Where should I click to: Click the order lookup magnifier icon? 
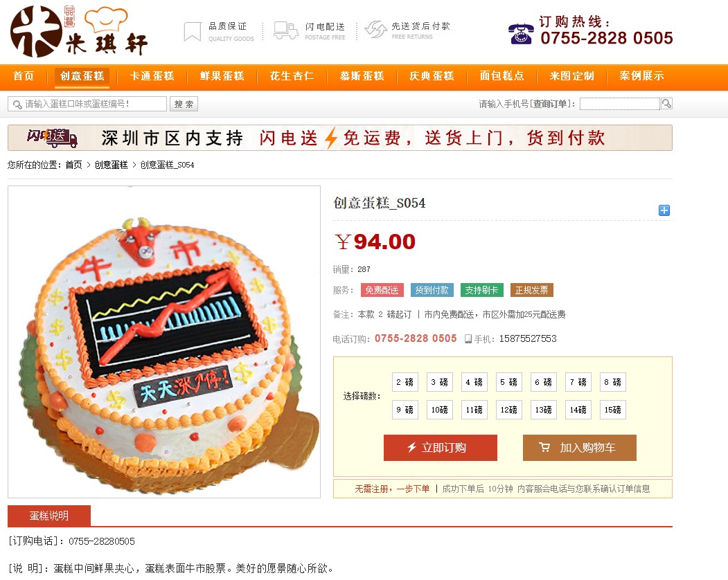[666, 103]
